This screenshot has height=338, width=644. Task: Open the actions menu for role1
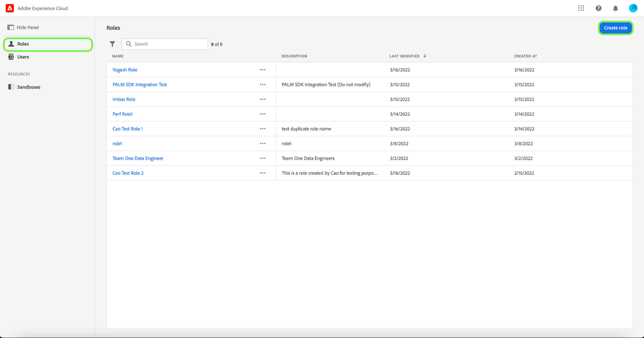click(262, 143)
